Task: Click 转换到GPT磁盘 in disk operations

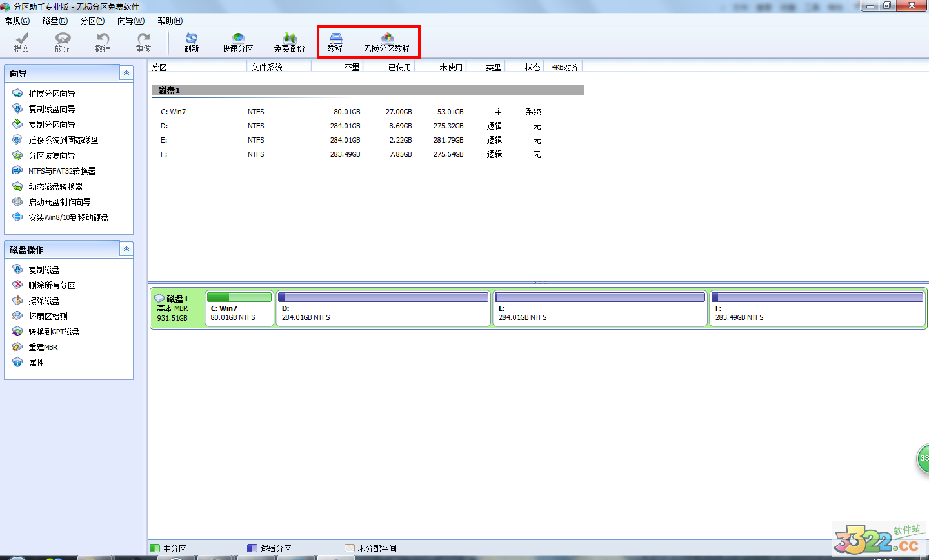Action: 54,332
